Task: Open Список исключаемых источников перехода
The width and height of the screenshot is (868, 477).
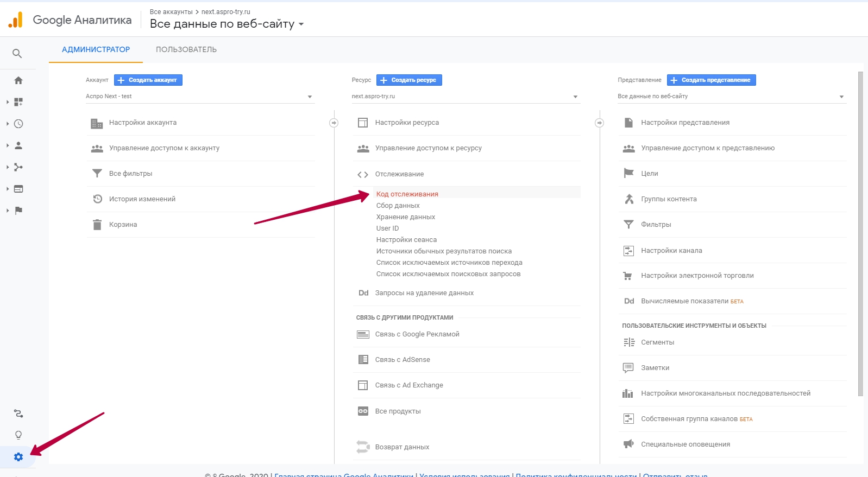Action: [x=450, y=263]
